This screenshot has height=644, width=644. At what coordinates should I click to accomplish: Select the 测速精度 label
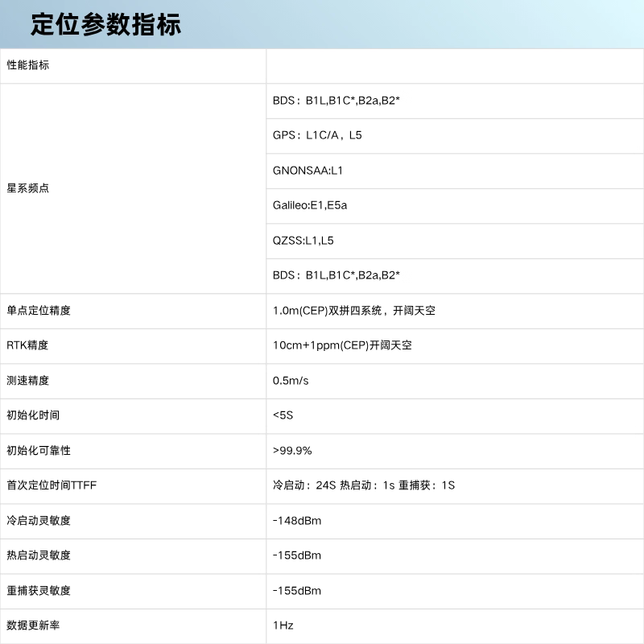point(28,380)
